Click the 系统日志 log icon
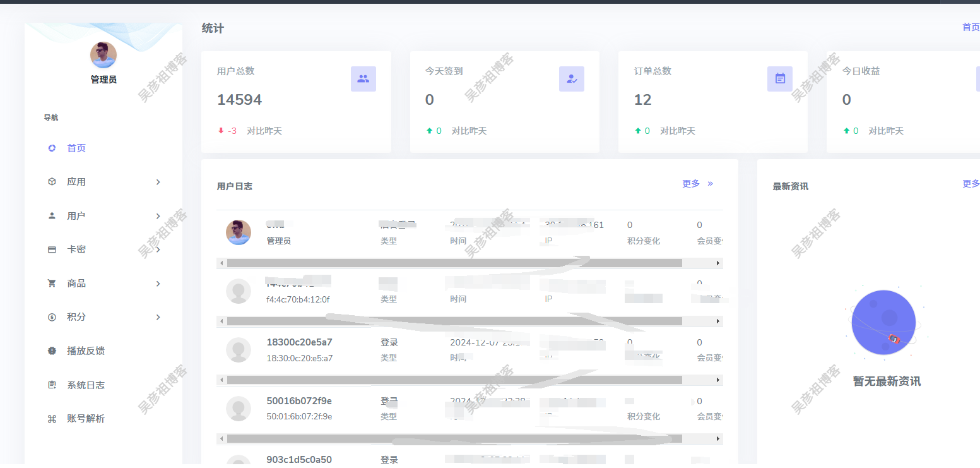Image resolution: width=980 pixels, height=468 pixels. [x=52, y=385]
